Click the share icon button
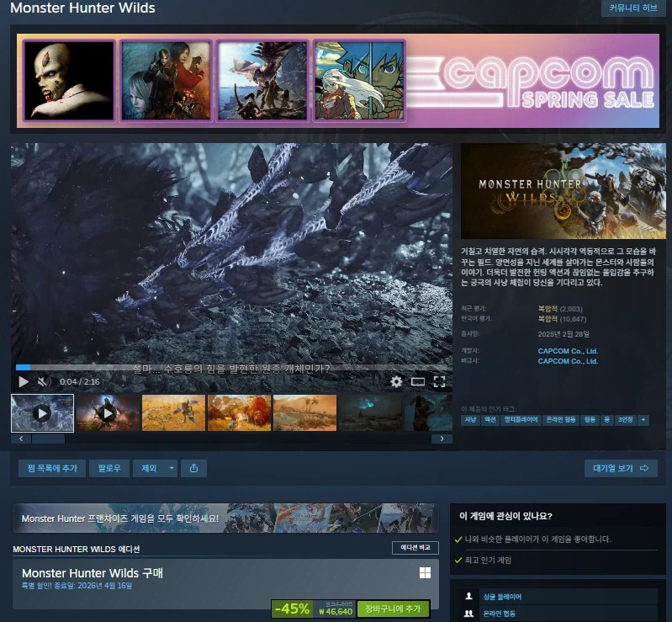Image resolution: width=672 pixels, height=622 pixels. coord(193,468)
